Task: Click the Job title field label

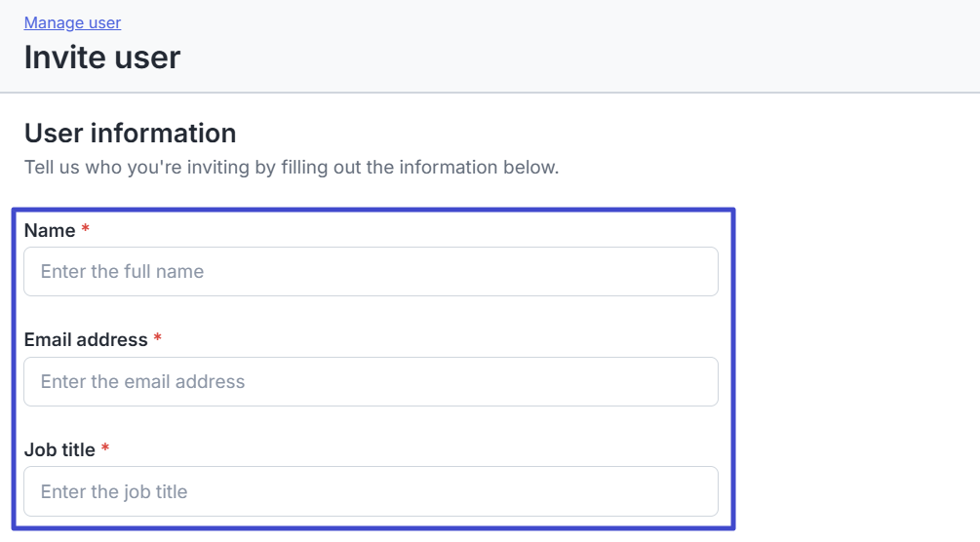Action: (59, 450)
